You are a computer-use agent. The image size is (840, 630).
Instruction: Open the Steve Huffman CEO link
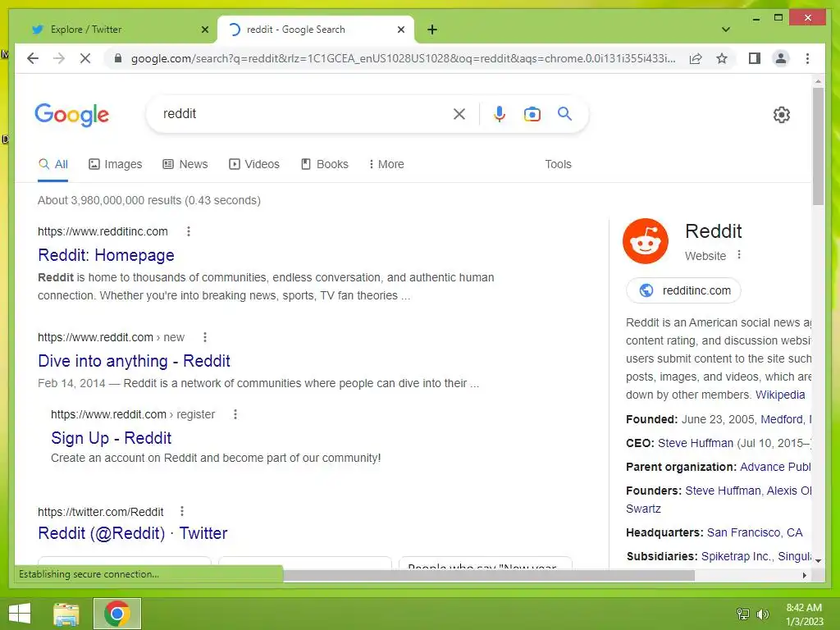pyautogui.click(x=696, y=443)
